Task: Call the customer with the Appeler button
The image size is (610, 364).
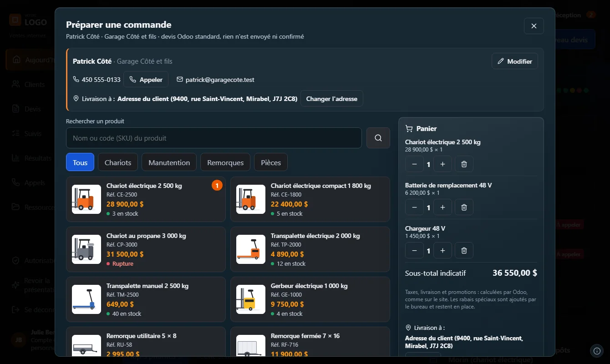Action: point(146,80)
